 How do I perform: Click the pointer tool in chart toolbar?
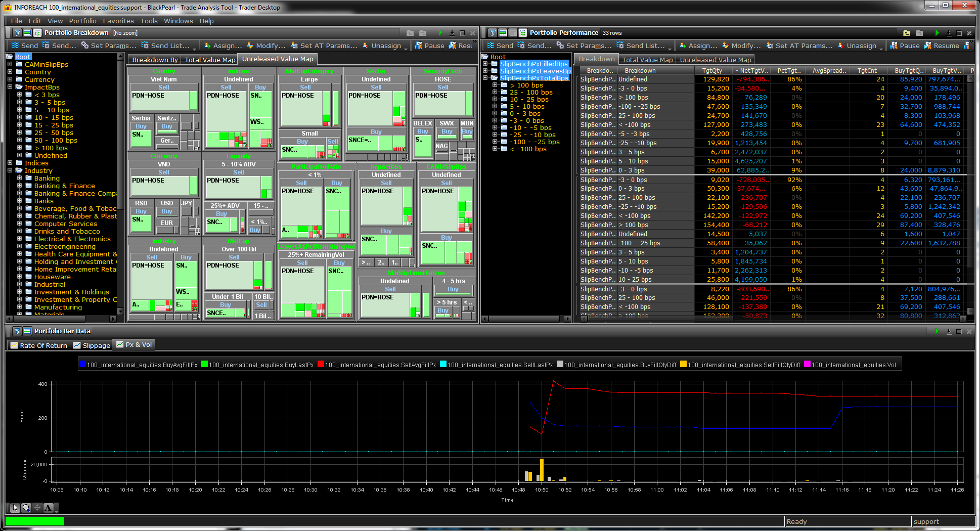(15, 508)
